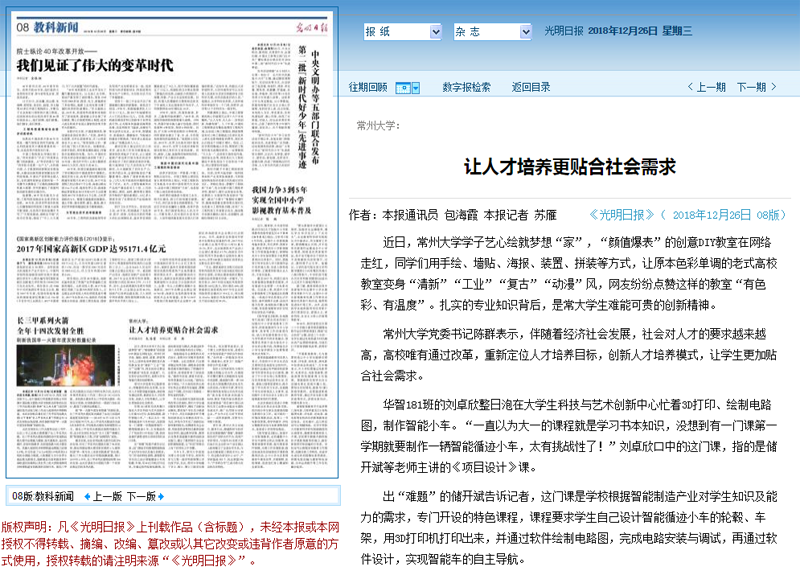Open article 2017年国家高新区GDP达95171.4亿元 on page thumbnail
This screenshot has width=800, height=575.
(91, 249)
